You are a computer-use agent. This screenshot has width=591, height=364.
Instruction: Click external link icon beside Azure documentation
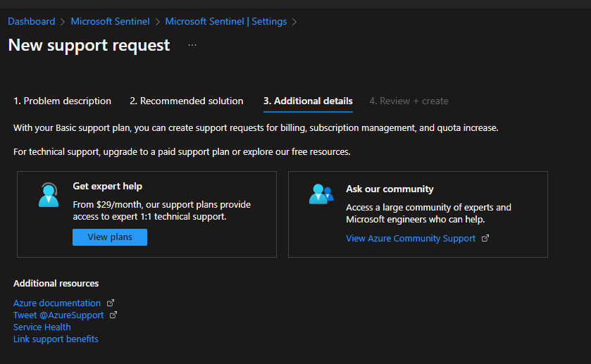pyautogui.click(x=110, y=303)
